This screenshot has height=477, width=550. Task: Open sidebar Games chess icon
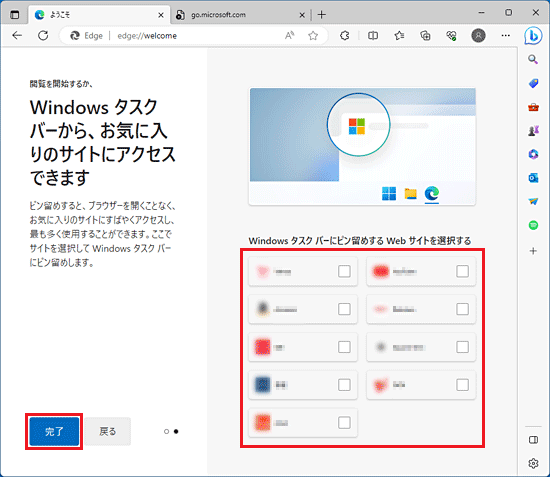click(x=533, y=131)
